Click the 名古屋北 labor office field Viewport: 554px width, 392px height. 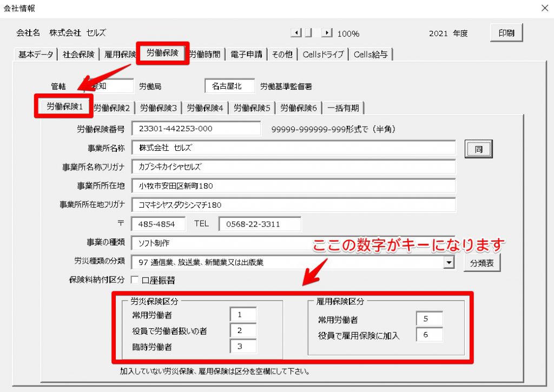(229, 86)
